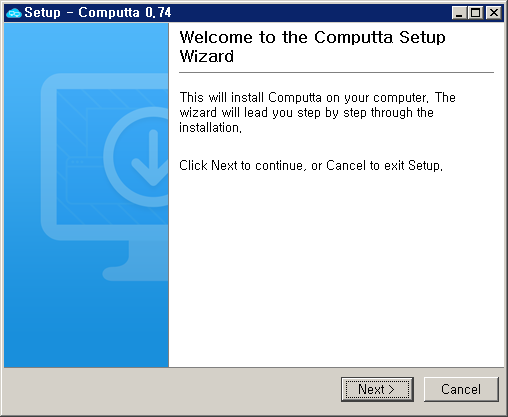
Task: Click the solid blue area below monitor illustration
Action: [x=86, y=327]
